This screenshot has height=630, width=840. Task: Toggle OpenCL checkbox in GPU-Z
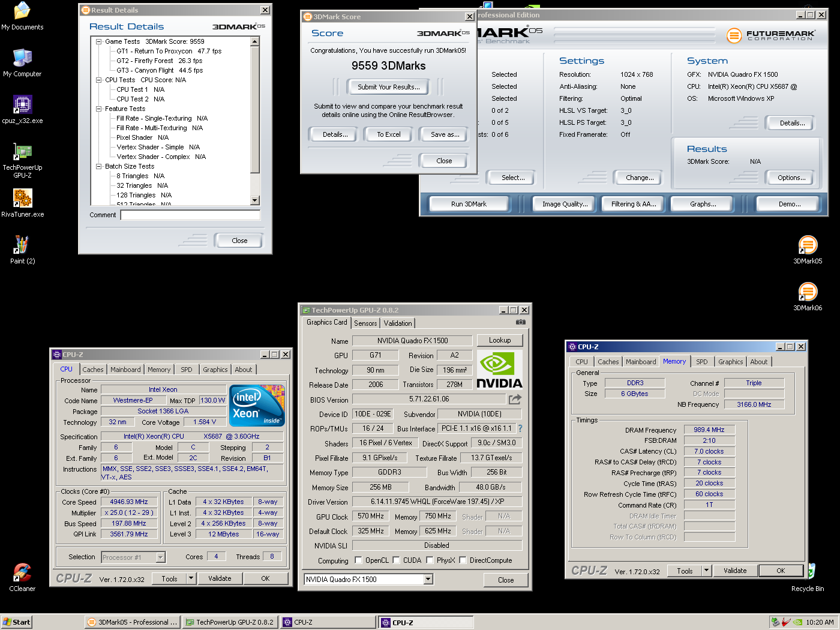tap(358, 560)
